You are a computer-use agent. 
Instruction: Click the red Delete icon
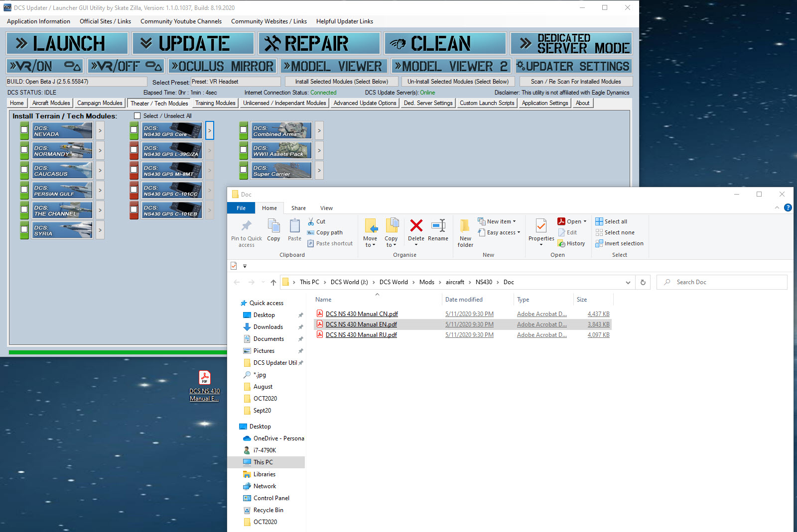[x=416, y=225]
